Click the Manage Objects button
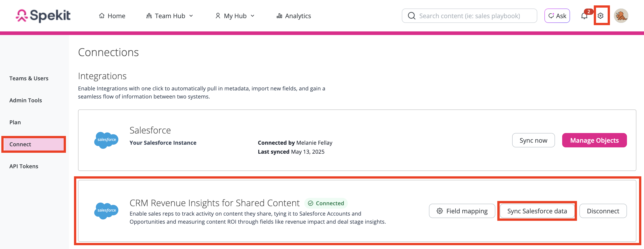This screenshot has height=249, width=644. (x=594, y=140)
